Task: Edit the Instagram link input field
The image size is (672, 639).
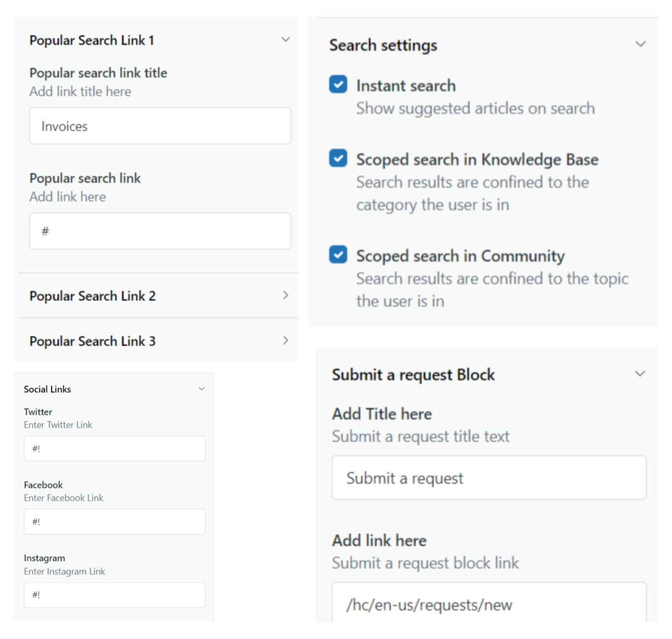Action: coord(115,595)
